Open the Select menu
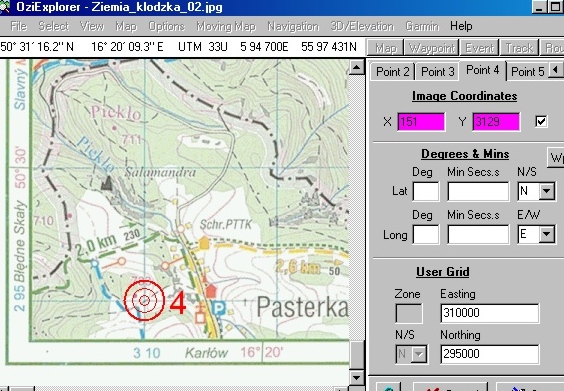This screenshot has width=564, height=391. (x=54, y=26)
